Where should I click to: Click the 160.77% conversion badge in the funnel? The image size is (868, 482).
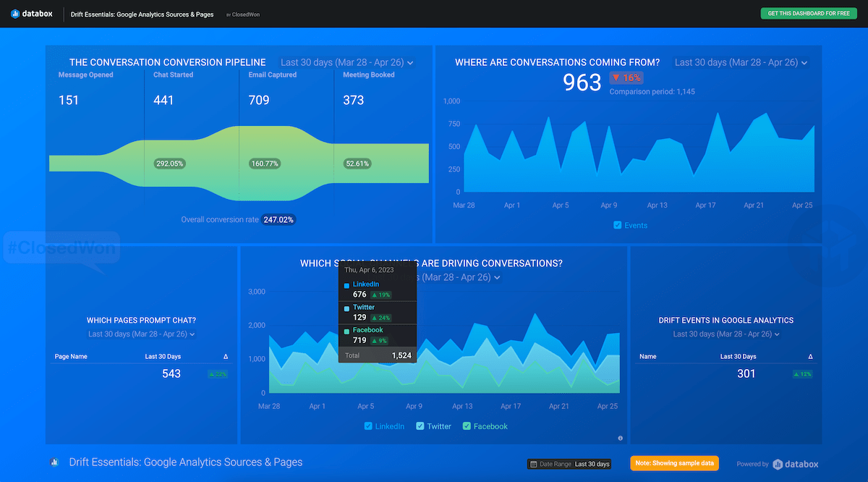click(264, 164)
